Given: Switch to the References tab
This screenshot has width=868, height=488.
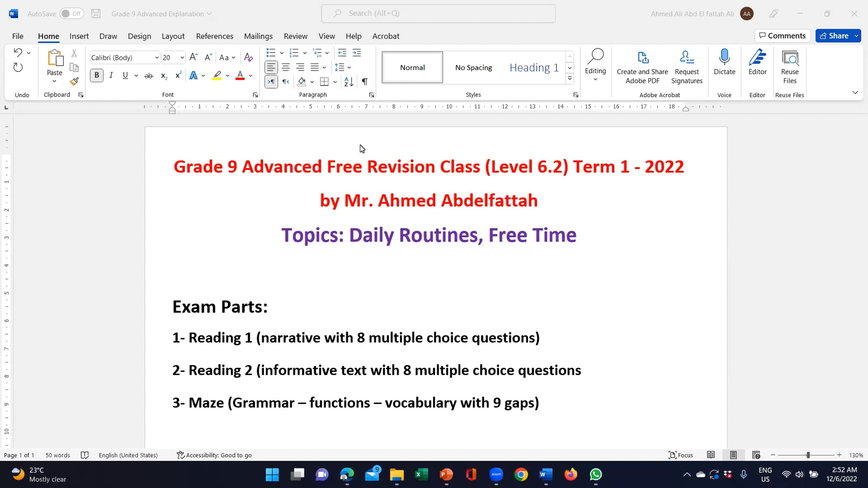Looking at the screenshot, I should pyautogui.click(x=214, y=36).
